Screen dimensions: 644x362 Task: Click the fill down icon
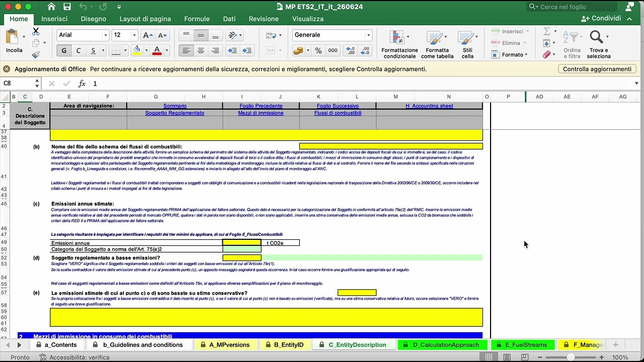pyautogui.click(x=547, y=43)
